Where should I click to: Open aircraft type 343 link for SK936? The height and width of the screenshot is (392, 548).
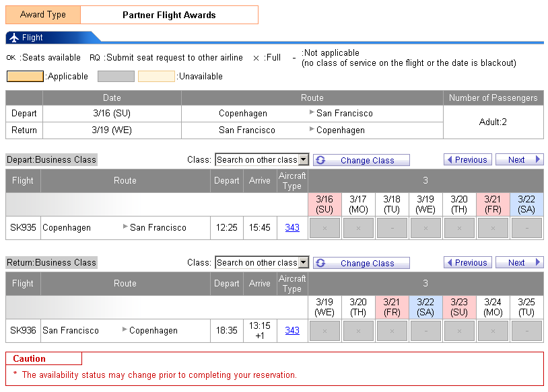(292, 331)
